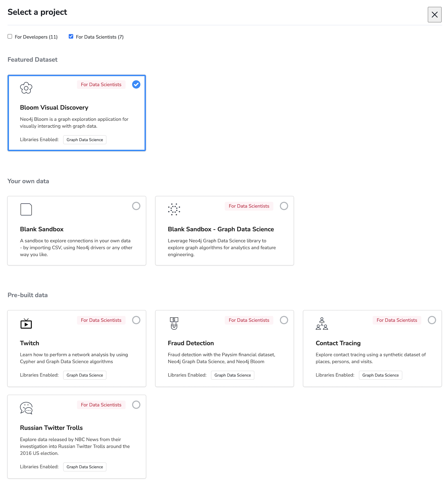Click the Blank Sandbox page icon
448x486 pixels.
tap(26, 209)
